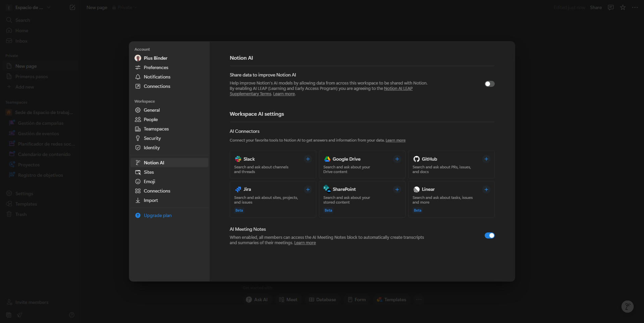This screenshot has height=323, width=644.
Task: Open Calendario de contenido page
Action: click(41, 154)
